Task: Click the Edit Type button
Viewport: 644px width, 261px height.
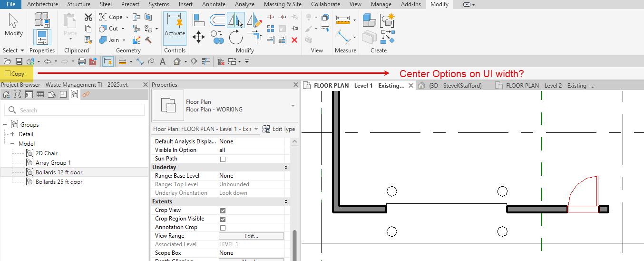Action: coord(279,129)
